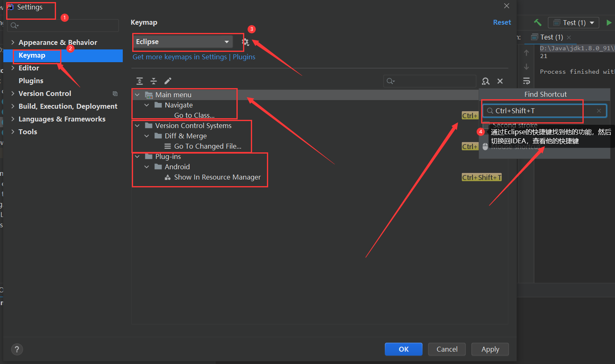
Task: Open Get more keymaps in Settings link
Action: tap(180, 57)
